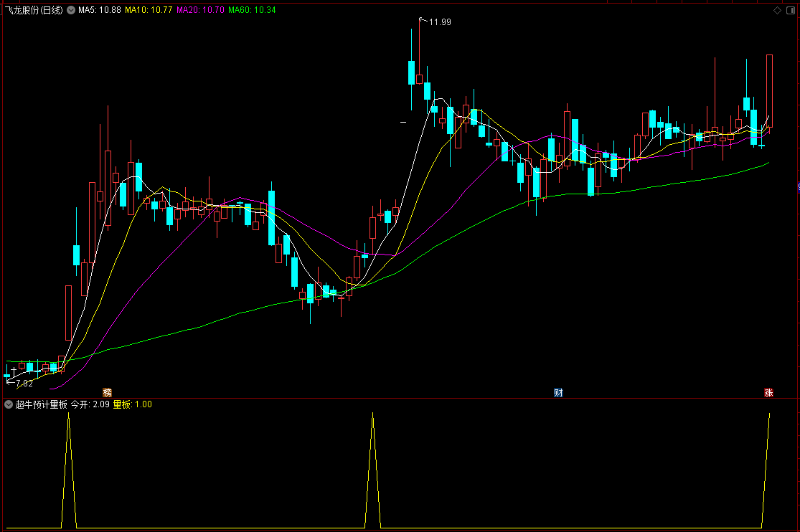Viewport: 800px width, 532px height.
Task: Expand the dropdown beside 飞龙股份(日线)
Action: coord(71,10)
